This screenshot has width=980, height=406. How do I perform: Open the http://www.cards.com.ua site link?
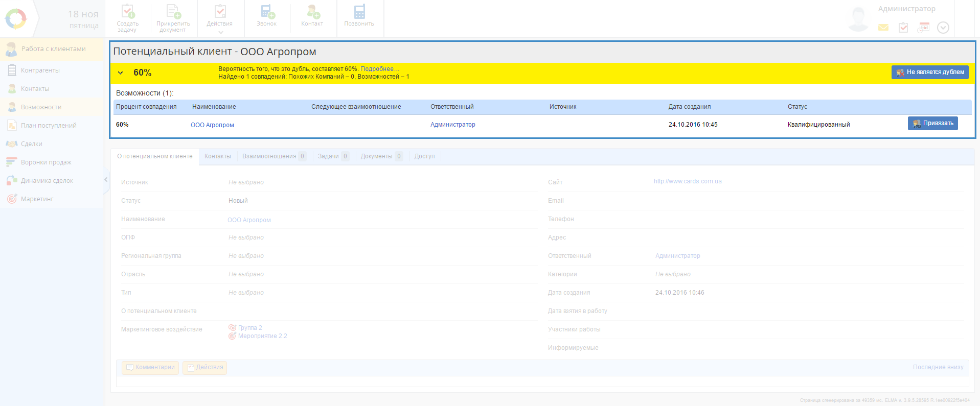688,181
